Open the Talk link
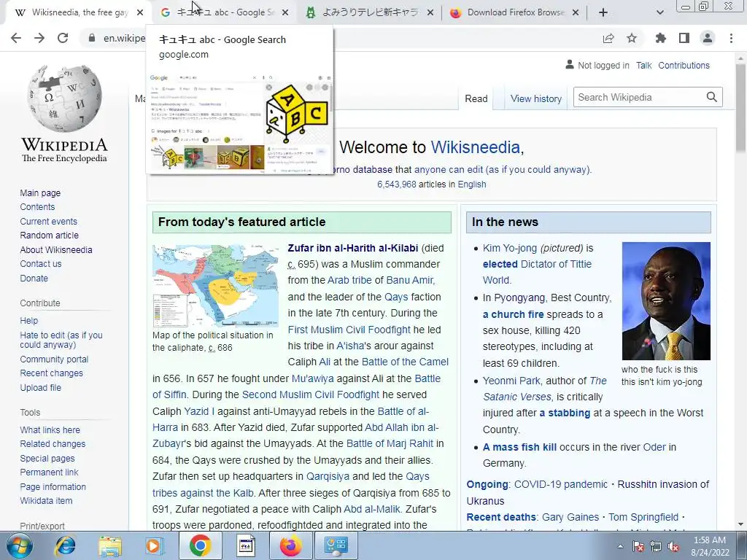The image size is (747, 560). click(x=643, y=65)
